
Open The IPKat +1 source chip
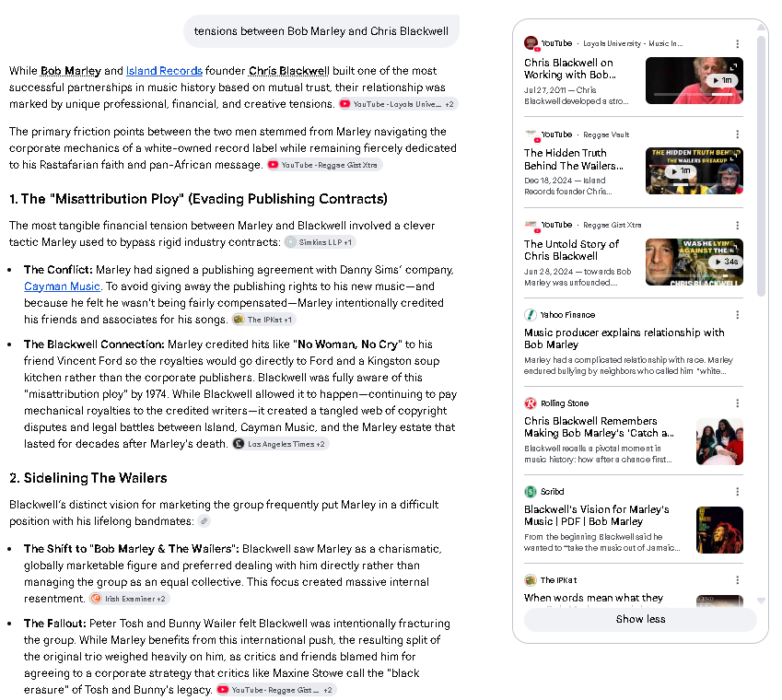(264, 320)
